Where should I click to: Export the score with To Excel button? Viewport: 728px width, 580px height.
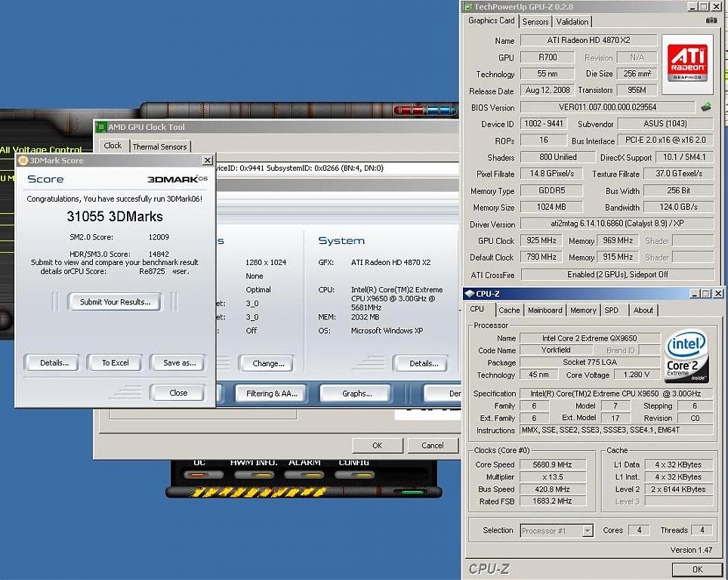[116, 362]
